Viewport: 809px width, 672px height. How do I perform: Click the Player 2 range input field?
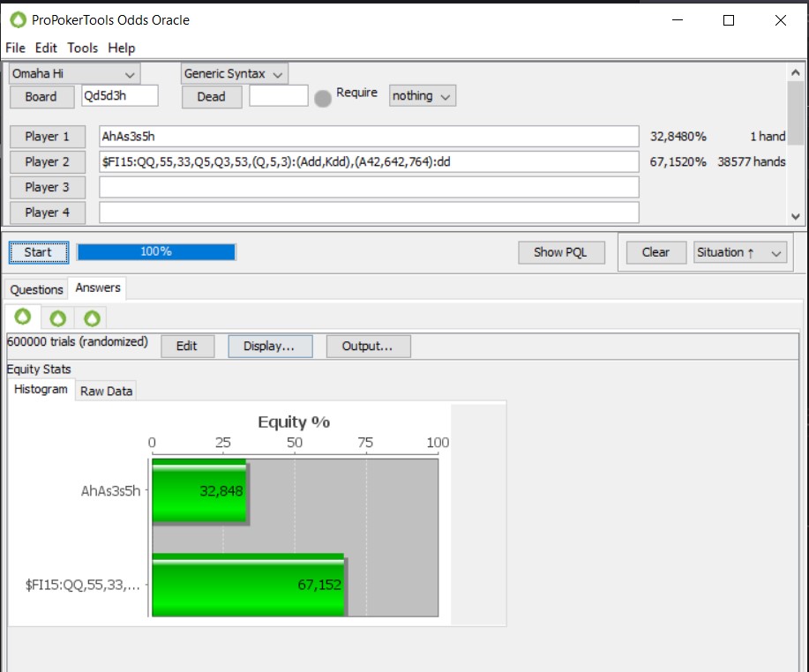tap(369, 162)
